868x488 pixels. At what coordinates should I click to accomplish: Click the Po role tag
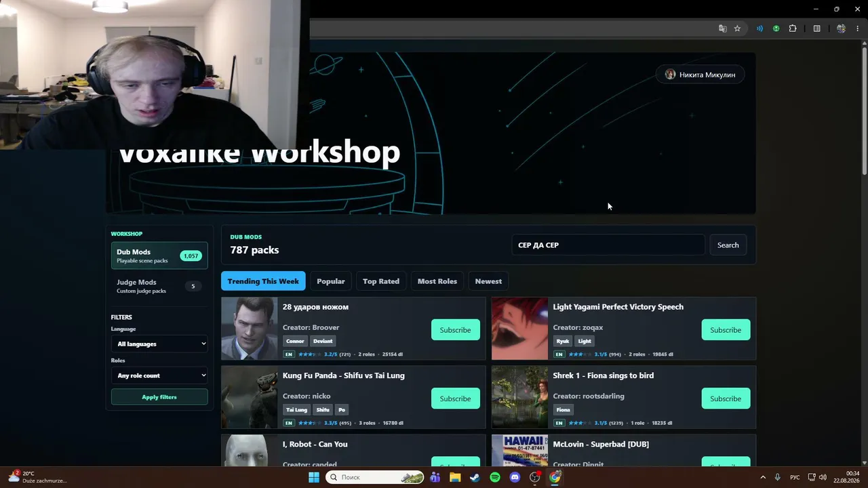click(x=342, y=409)
